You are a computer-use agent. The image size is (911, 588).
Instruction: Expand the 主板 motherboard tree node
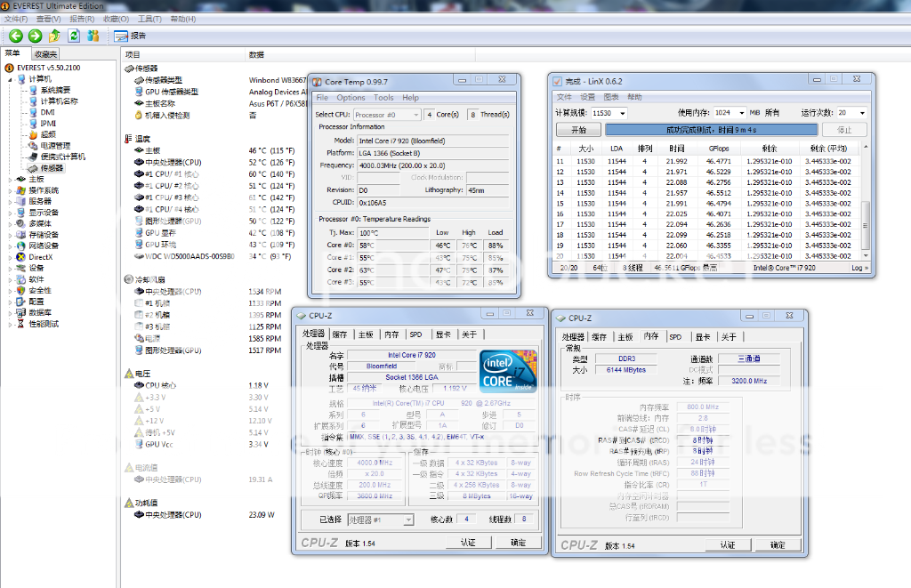[10, 179]
